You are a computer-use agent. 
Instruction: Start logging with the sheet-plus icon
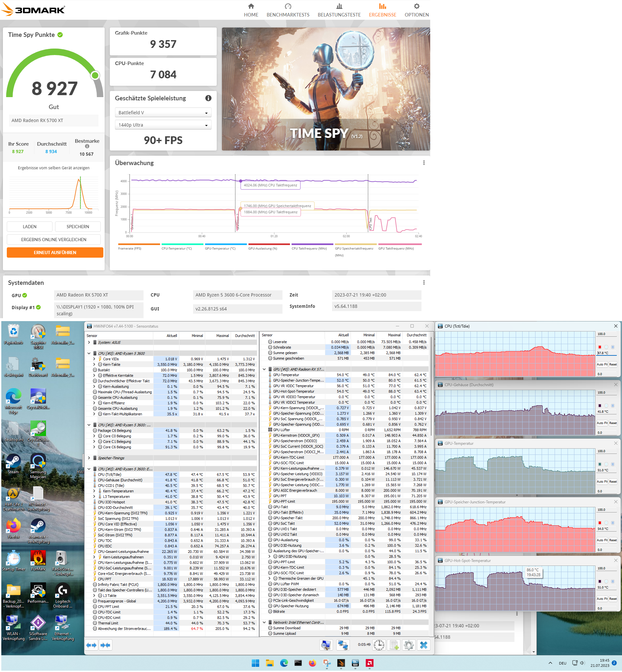click(x=394, y=645)
